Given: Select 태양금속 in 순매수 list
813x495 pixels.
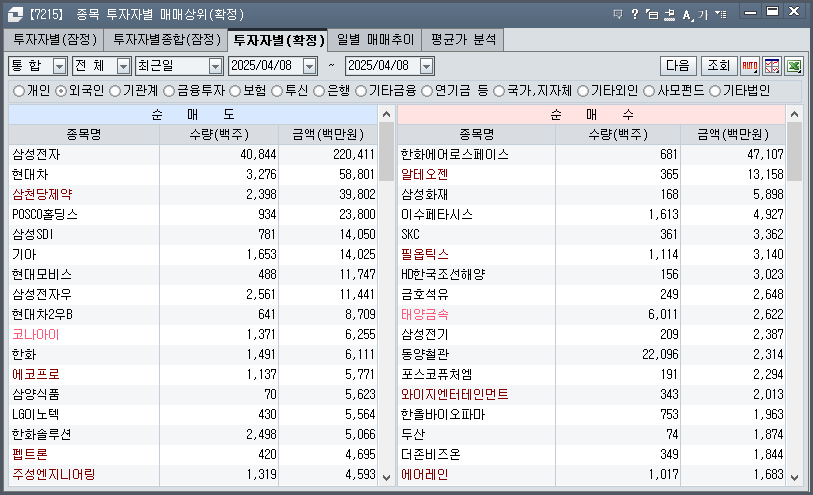Looking at the screenshot, I should [x=425, y=315].
